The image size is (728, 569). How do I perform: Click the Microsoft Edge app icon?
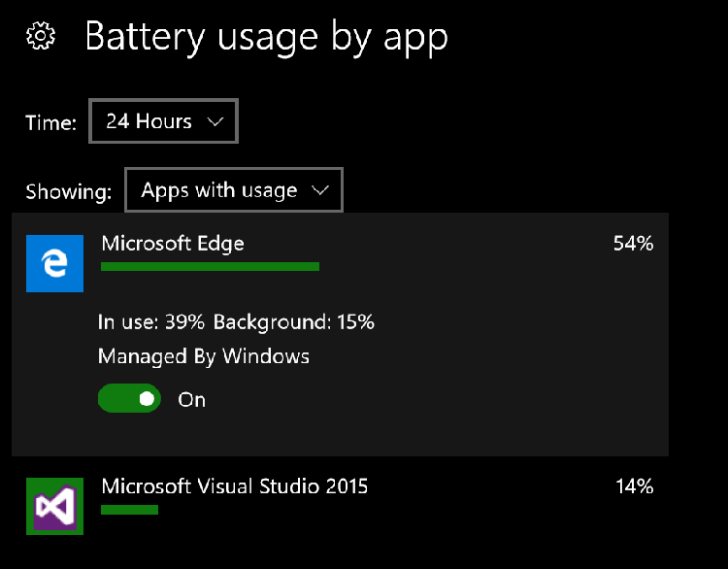coord(54,263)
